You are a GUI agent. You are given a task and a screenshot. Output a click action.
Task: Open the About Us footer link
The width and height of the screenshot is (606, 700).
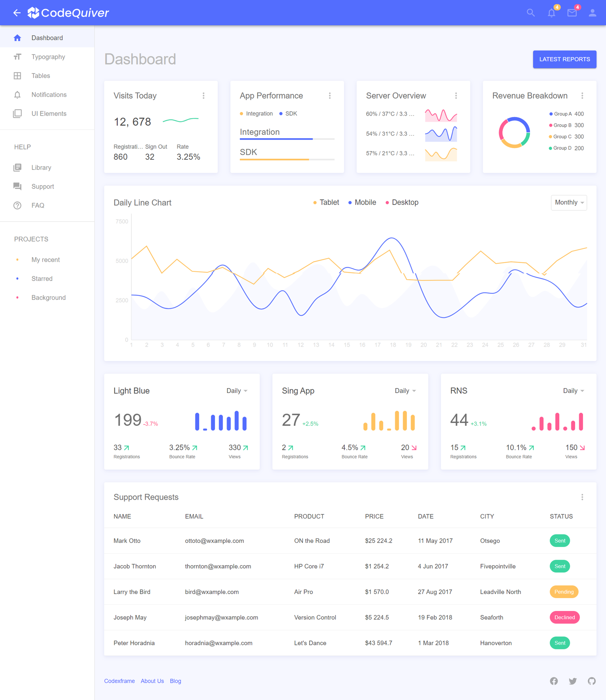tap(152, 681)
